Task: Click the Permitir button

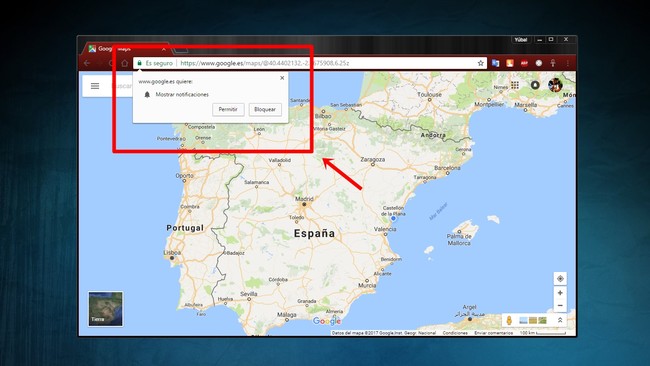Action: click(228, 109)
